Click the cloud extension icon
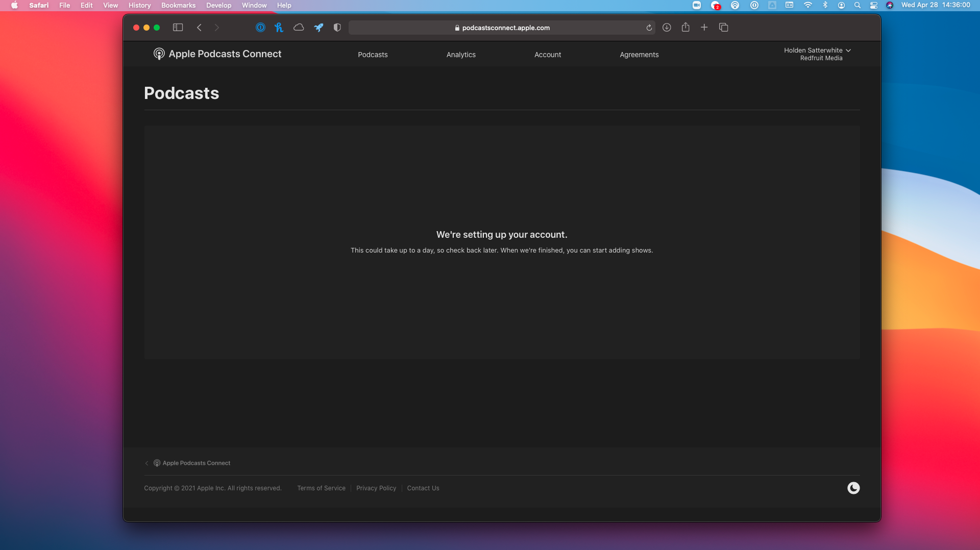Image resolution: width=980 pixels, height=550 pixels. [299, 28]
